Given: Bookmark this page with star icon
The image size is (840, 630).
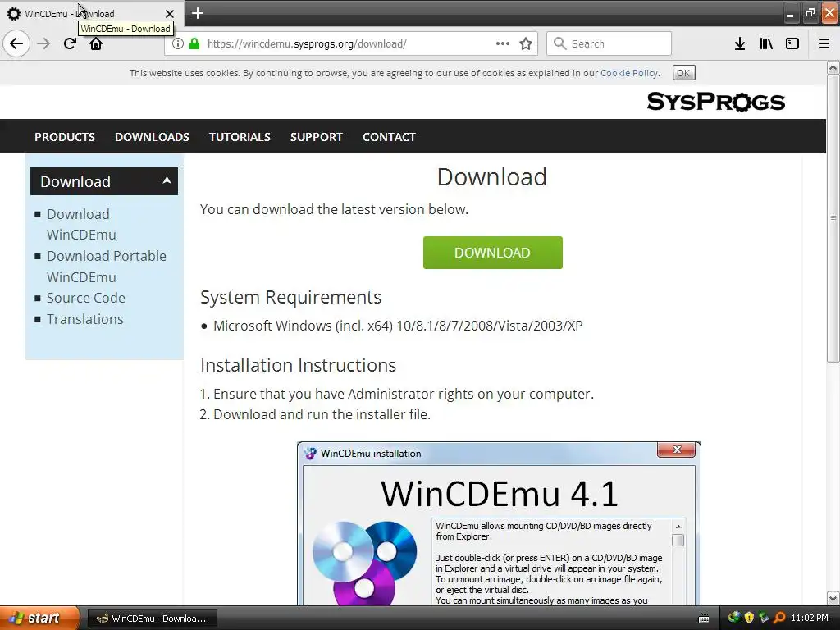Looking at the screenshot, I should [526, 44].
